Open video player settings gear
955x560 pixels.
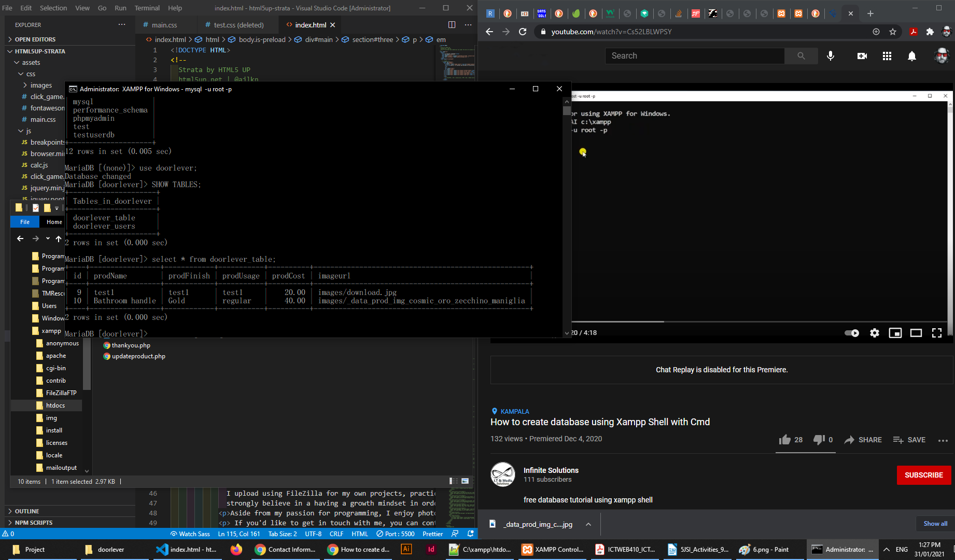[x=875, y=333]
